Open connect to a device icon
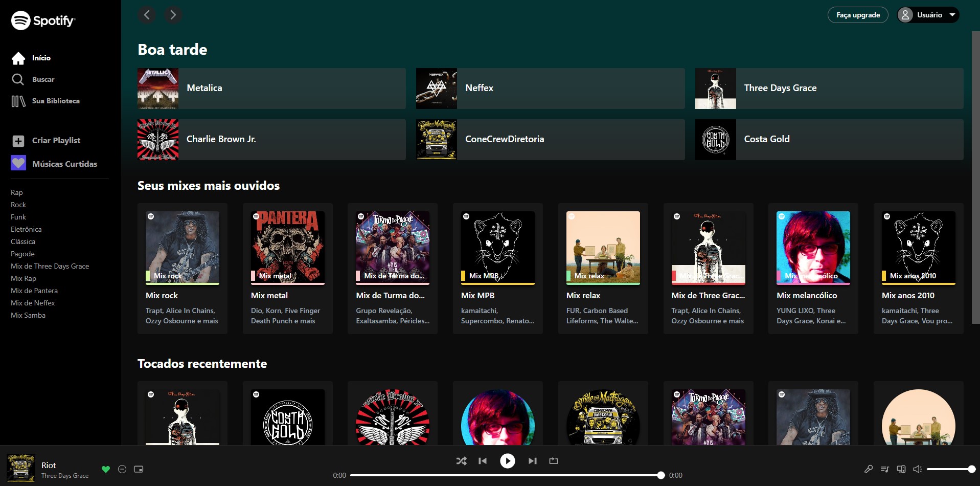This screenshot has height=486, width=980. [901, 469]
